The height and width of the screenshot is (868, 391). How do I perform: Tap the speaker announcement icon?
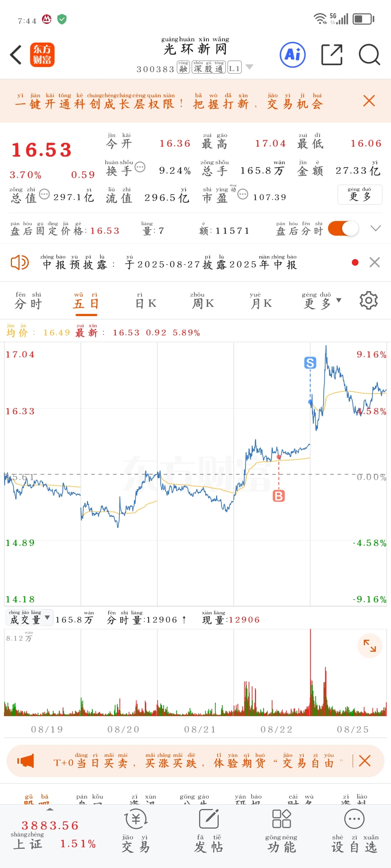pos(20,262)
